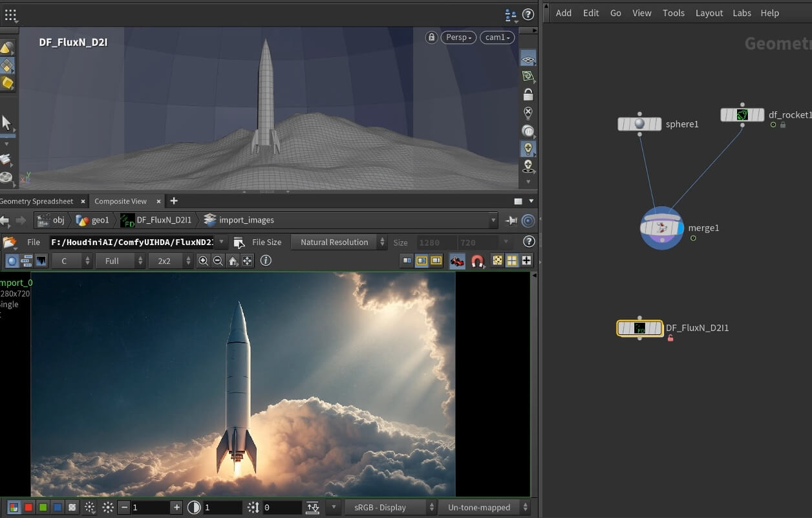Image resolution: width=812 pixels, height=518 pixels.
Task: Select the merge1 node
Action: pos(662,228)
